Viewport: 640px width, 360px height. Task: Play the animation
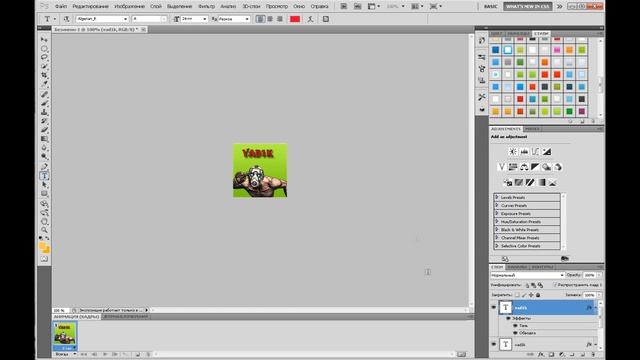click(105, 354)
